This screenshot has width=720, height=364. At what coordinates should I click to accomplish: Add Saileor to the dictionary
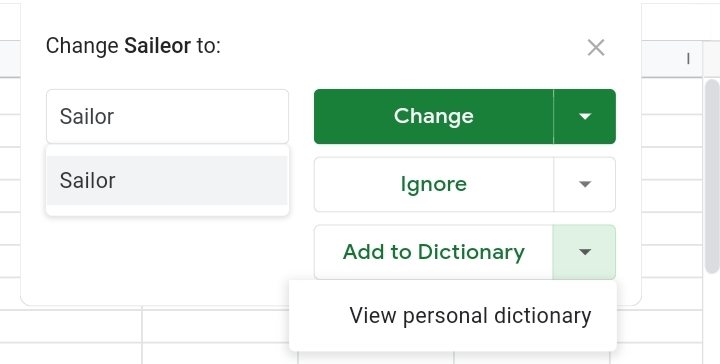(x=433, y=252)
